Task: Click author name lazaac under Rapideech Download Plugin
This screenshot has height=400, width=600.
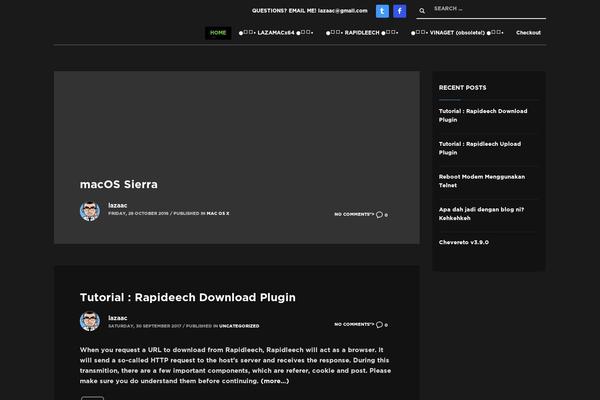Action: (x=117, y=318)
